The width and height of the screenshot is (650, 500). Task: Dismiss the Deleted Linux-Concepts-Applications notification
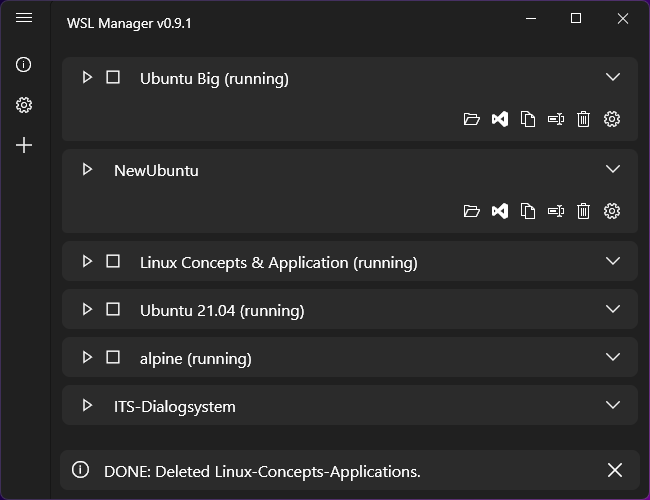[615, 470]
